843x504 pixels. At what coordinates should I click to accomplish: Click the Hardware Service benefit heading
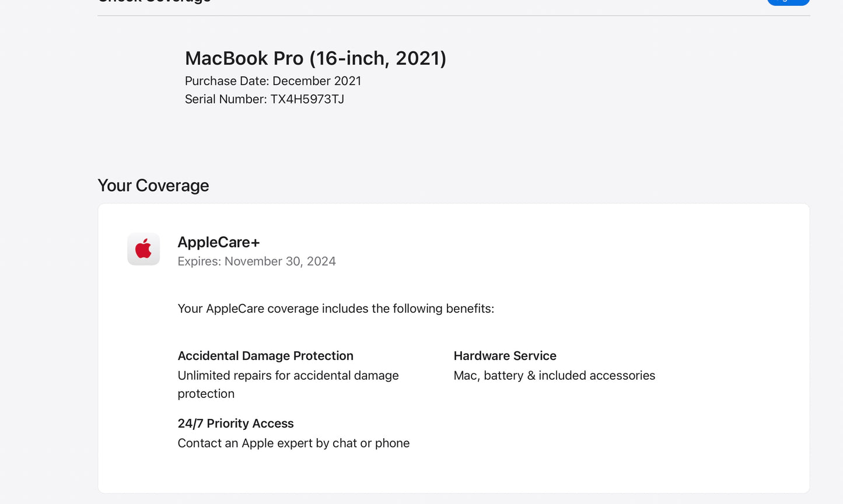coord(505,356)
